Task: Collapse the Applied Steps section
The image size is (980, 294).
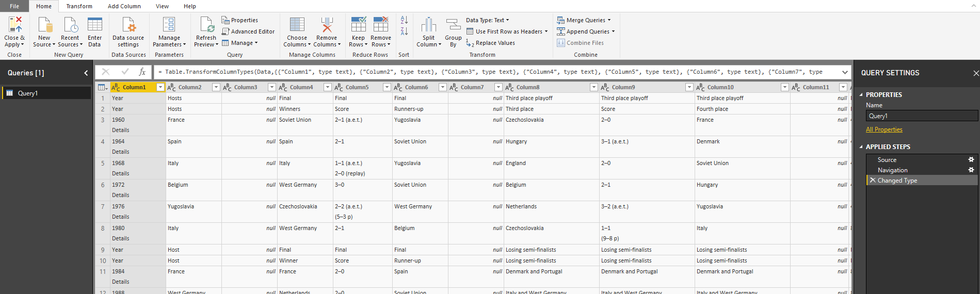Action: coord(861,147)
